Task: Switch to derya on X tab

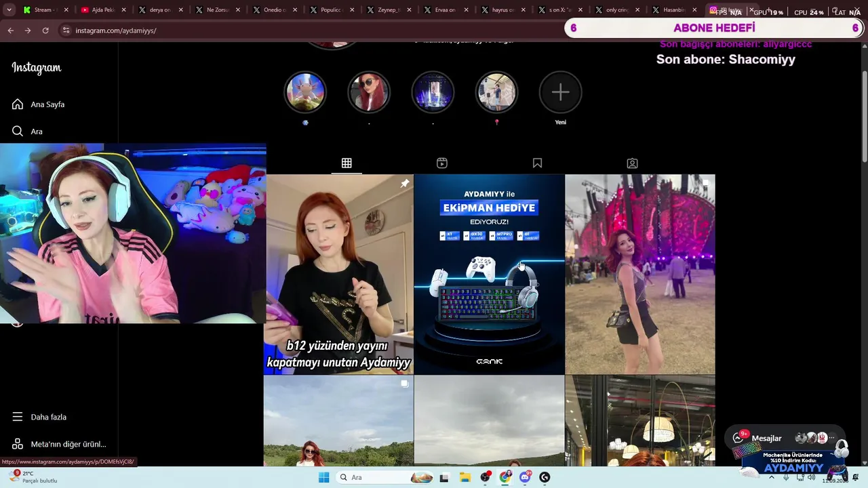Action: [160, 10]
